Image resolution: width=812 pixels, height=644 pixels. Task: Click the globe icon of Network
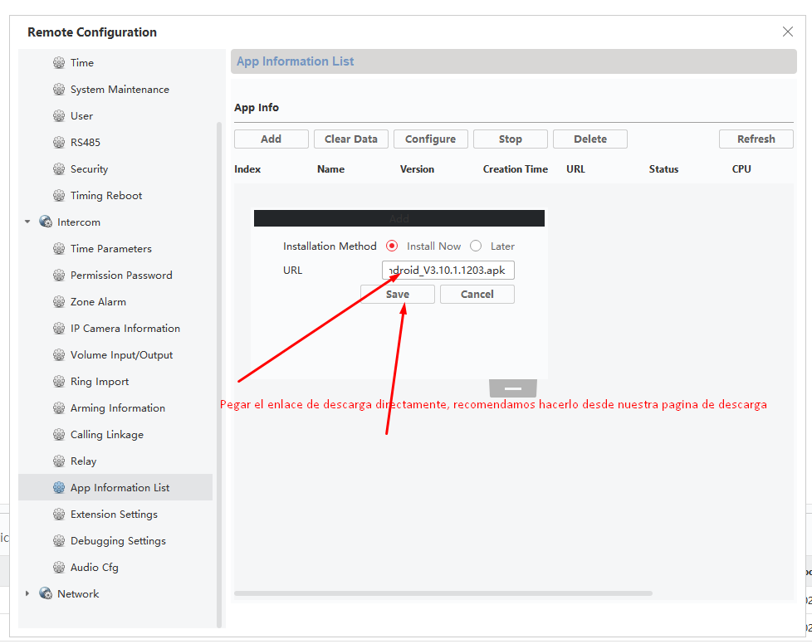[x=46, y=593]
